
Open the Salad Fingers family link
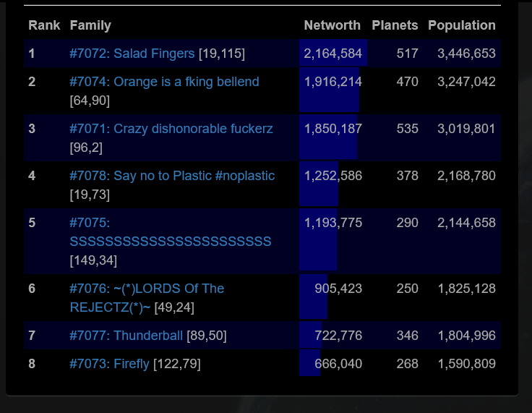click(x=132, y=54)
